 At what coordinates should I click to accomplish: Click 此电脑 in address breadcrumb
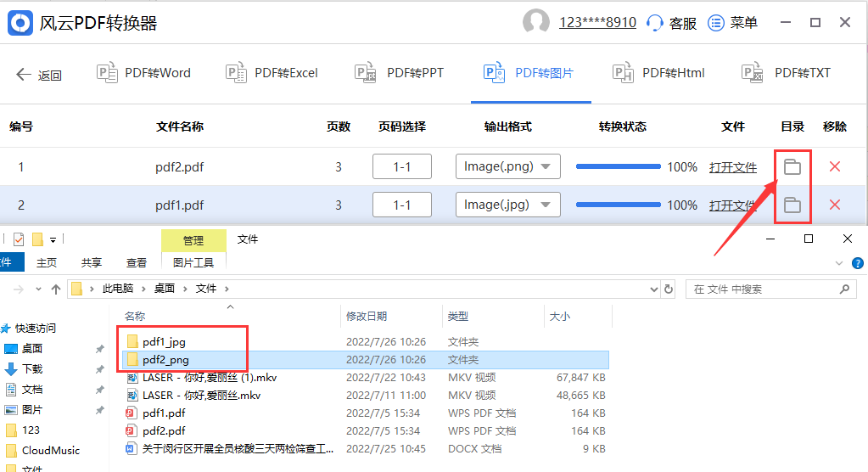click(117, 289)
